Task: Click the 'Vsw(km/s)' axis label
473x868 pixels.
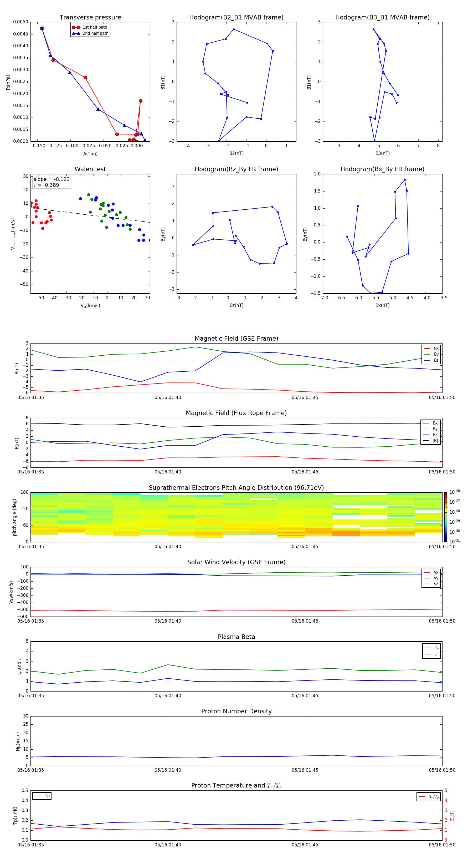Action: coord(11,592)
